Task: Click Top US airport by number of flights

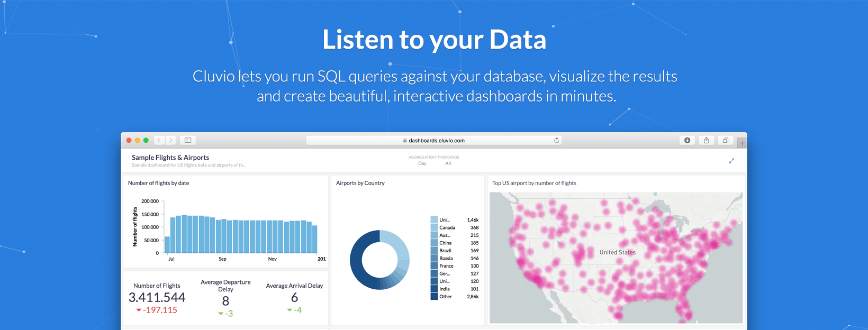Action: (534, 183)
